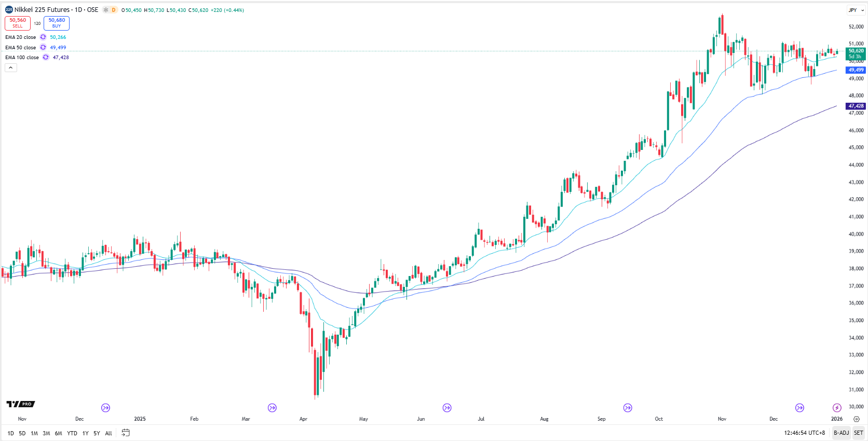Image resolution: width=868 pixels, height=441 pixels.
Task: Click the contract roll marker near December 2024
Action: coord(106,408)
